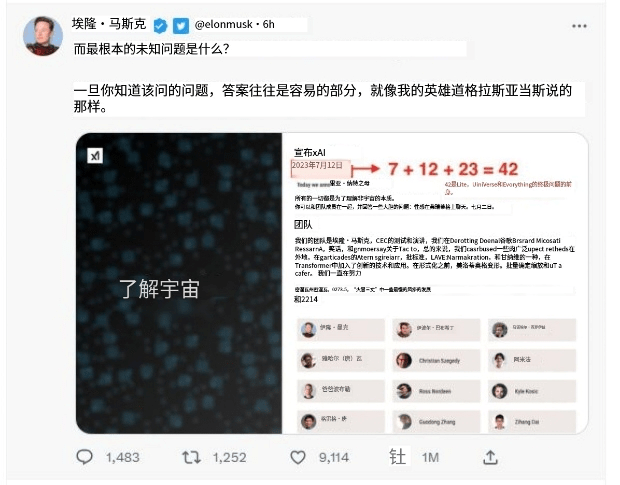This screenshot has width=620, height=485.
Task: Click the reply speech bubble icon
Action: pos(84,457)
